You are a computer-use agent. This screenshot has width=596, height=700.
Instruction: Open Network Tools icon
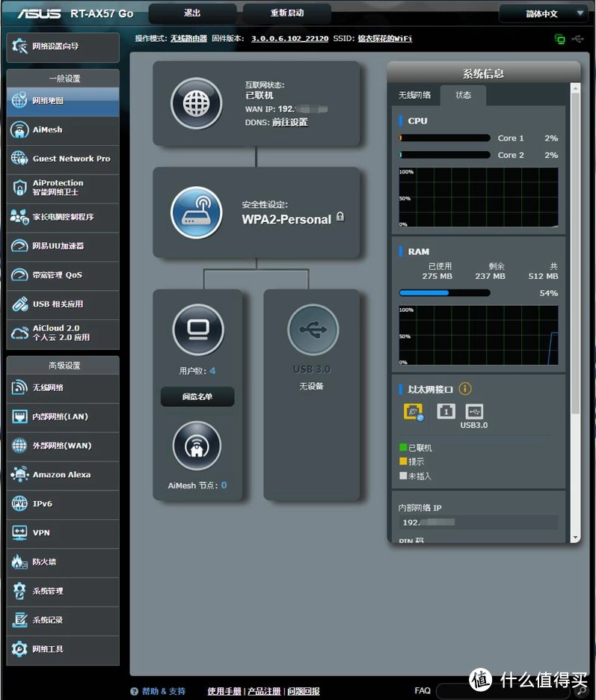[19, 649]
